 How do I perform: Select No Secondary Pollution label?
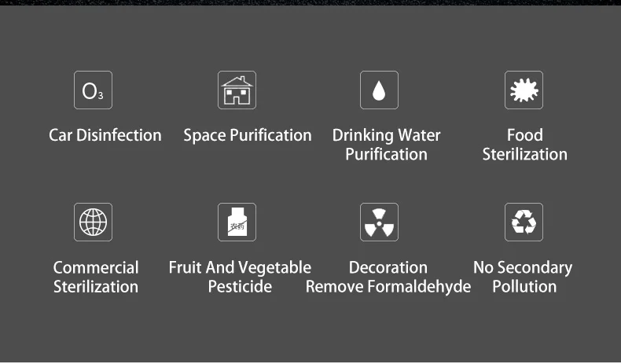tap(523, 277)
